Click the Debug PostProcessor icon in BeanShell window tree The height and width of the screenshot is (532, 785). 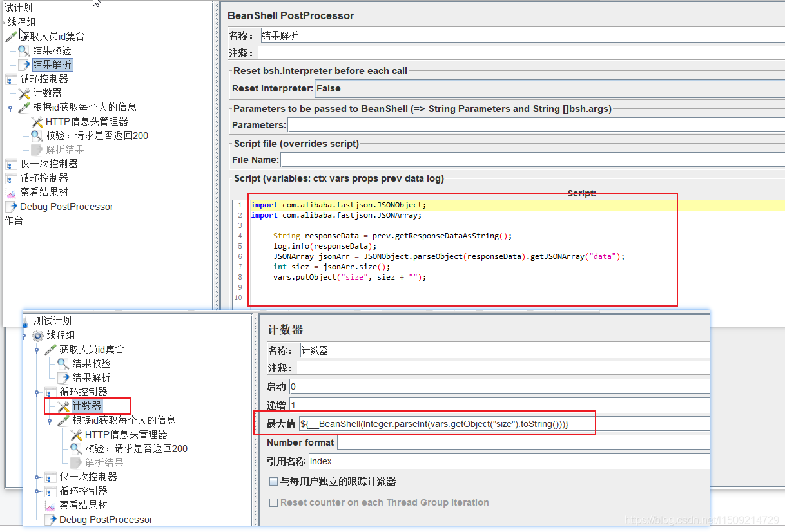(12, 207)
